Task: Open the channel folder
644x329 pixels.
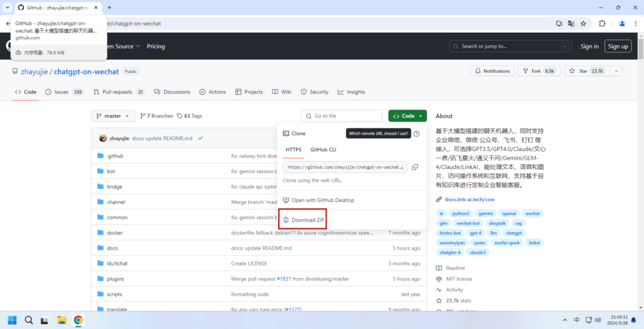Action: coord(116,202)
